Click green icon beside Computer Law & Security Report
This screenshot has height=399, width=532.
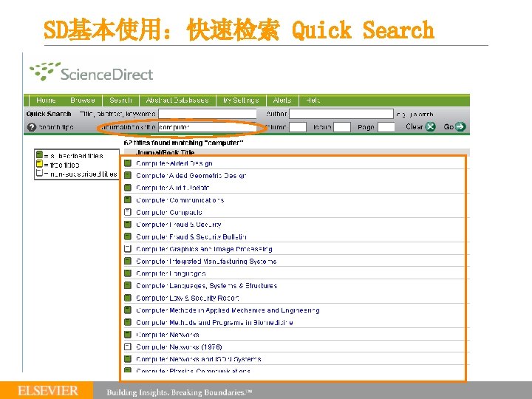128,298
